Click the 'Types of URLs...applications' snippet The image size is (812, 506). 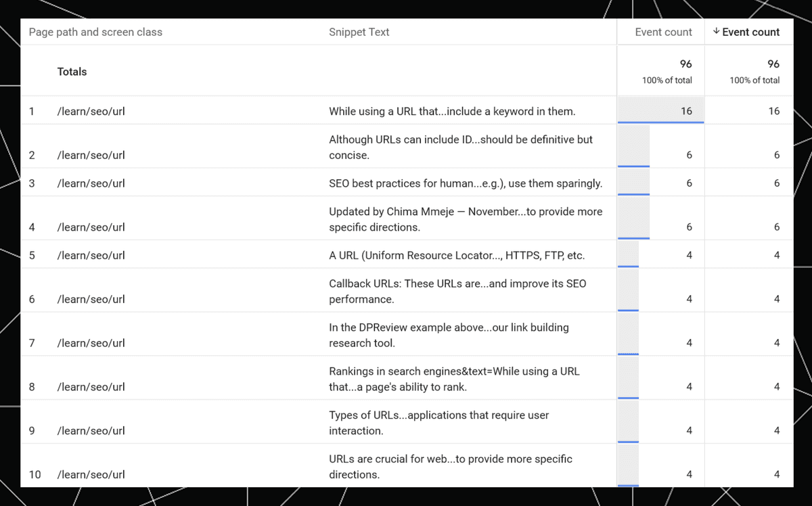click(x=439, y=423)
